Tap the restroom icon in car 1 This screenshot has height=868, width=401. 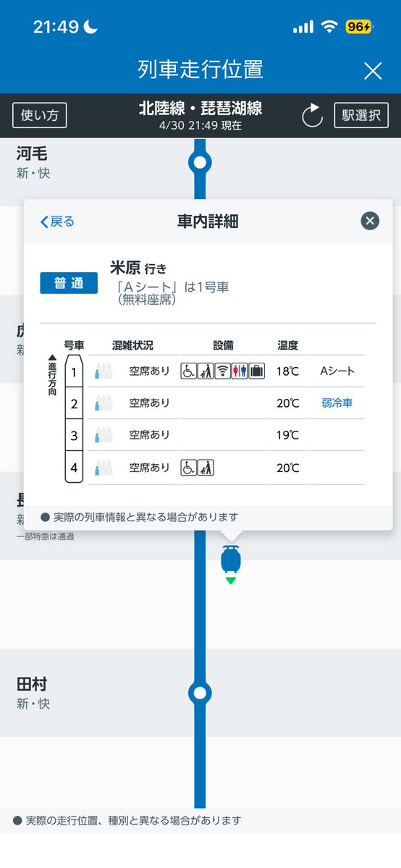tap(240, 371)
